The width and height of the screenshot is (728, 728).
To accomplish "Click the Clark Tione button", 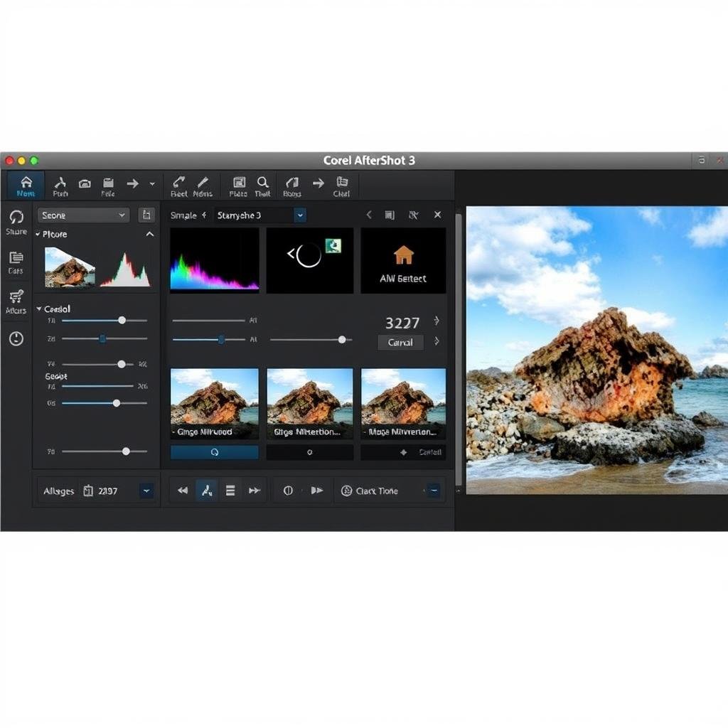I will pyautogui.click(x=370, y=491).
